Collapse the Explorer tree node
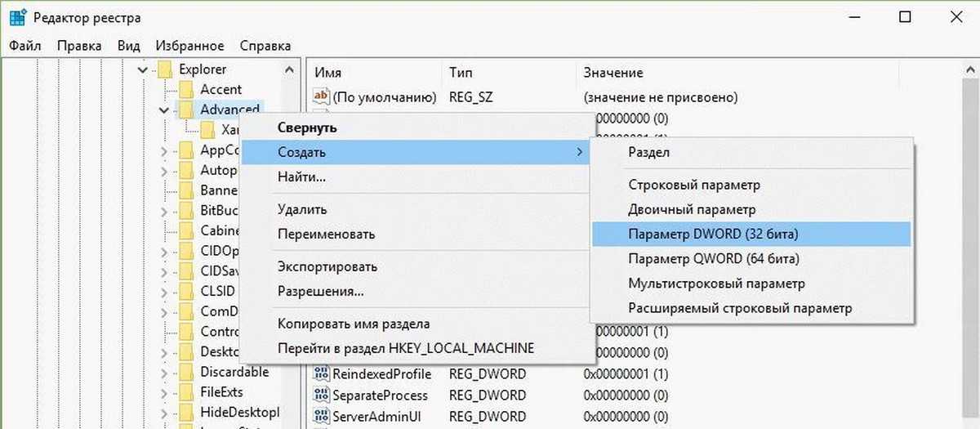Image resolution: width=980 pixels, height=429 pixels. click(x=144, y=70)
